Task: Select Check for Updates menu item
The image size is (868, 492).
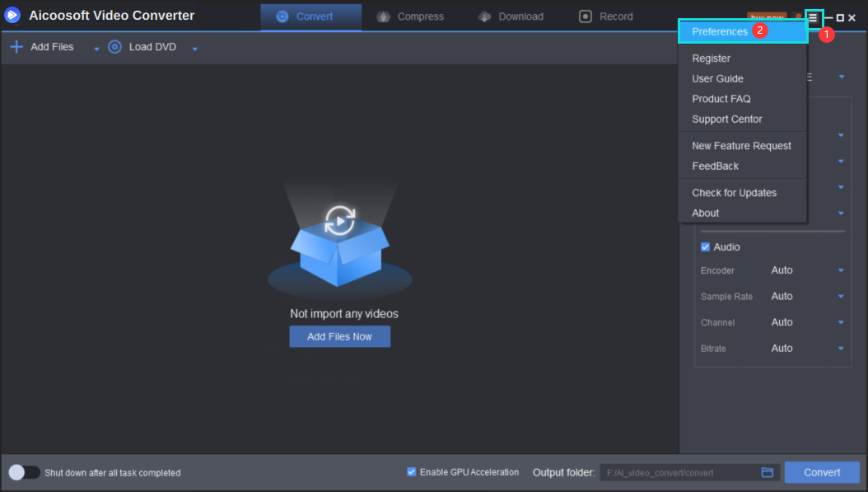Action: pyautogui.click(x=743, y=193)
